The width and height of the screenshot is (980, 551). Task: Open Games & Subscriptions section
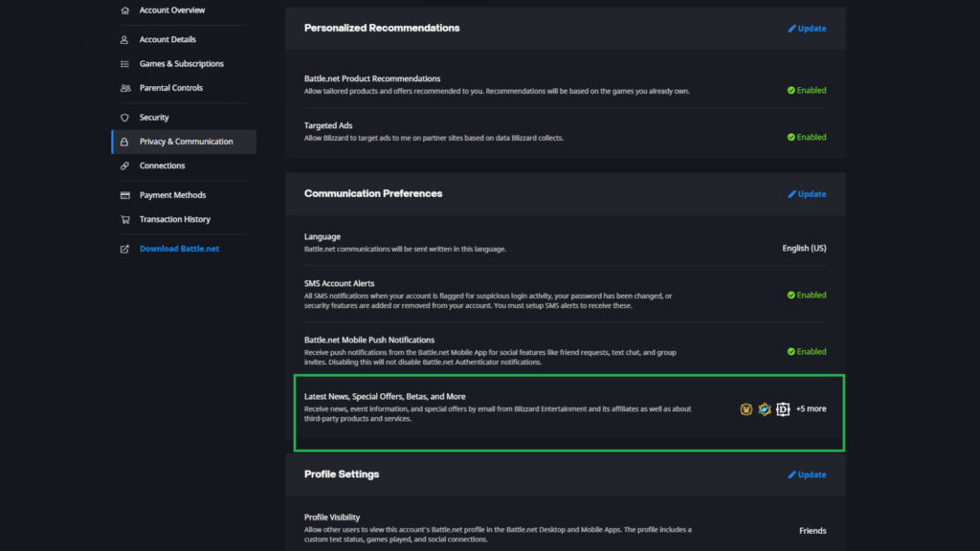pyautogui.click(x=182, y=63)
